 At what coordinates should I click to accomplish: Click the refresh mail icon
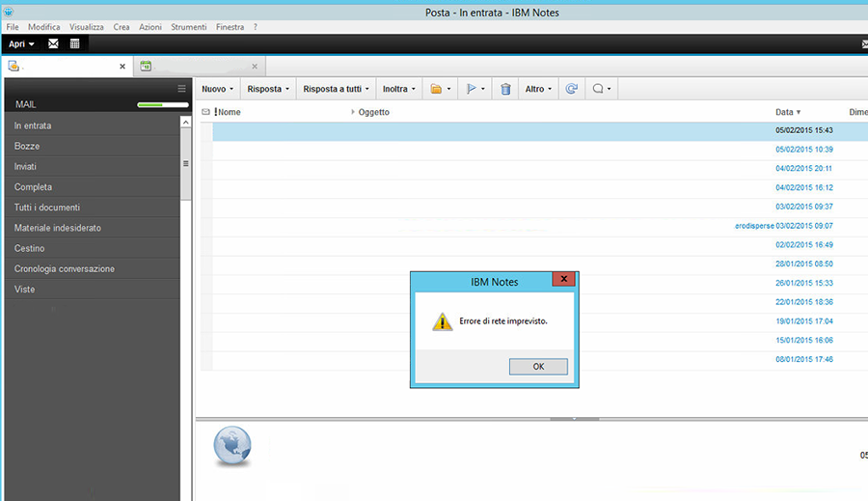pyautogui.click(x=571, y=89)
